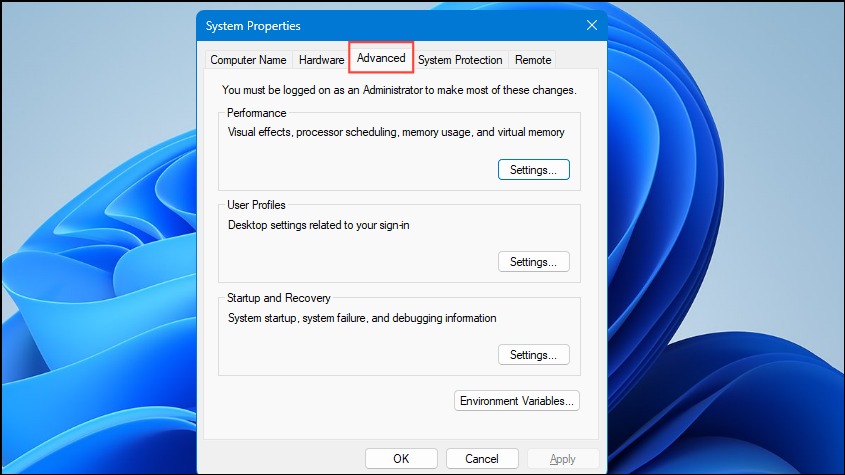Open the Hardware tab
845x475 pixels.
point(321,60)
